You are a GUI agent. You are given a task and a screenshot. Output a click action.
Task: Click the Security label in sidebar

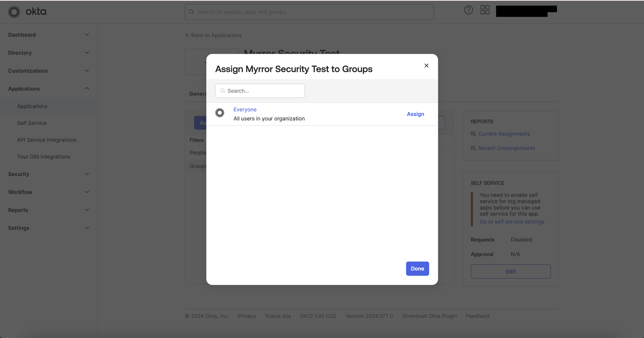19,174
